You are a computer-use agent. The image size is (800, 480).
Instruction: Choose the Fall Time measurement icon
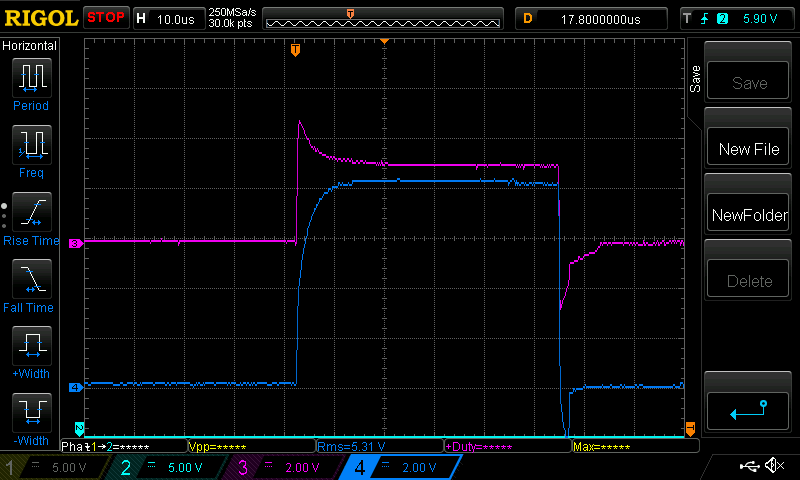(x=31, y=279)
